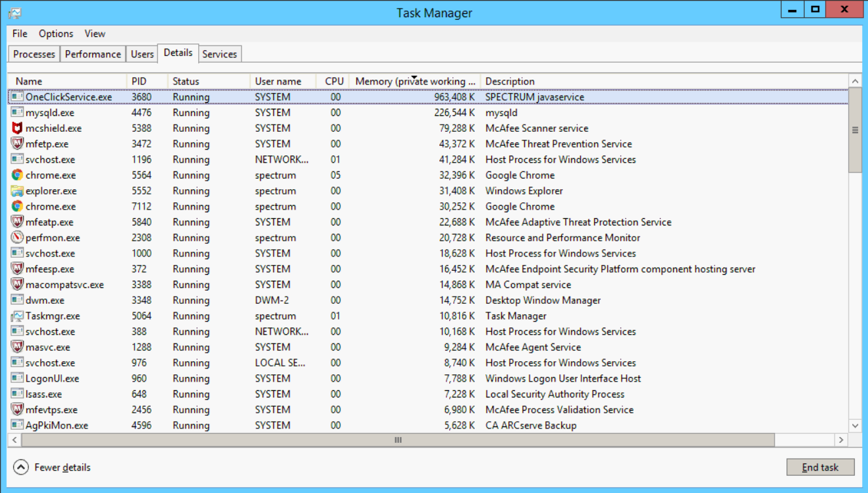868x493 pixels.
Task: Open the Options menu
Action: coord(56,34)
